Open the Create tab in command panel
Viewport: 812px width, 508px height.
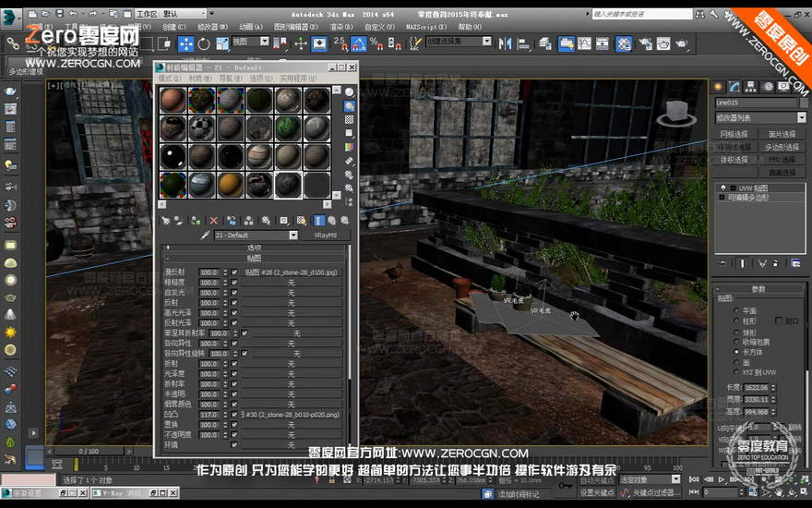718,87
